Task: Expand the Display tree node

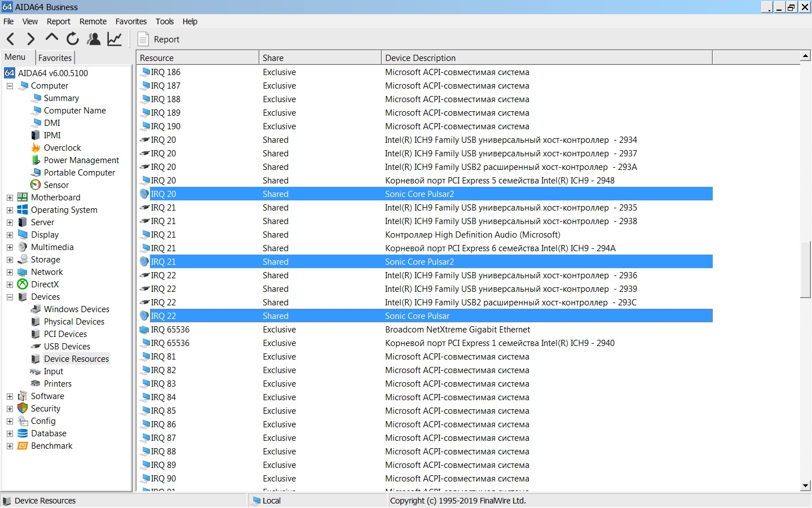Action: pyautogui.click(x=10, y=235)
